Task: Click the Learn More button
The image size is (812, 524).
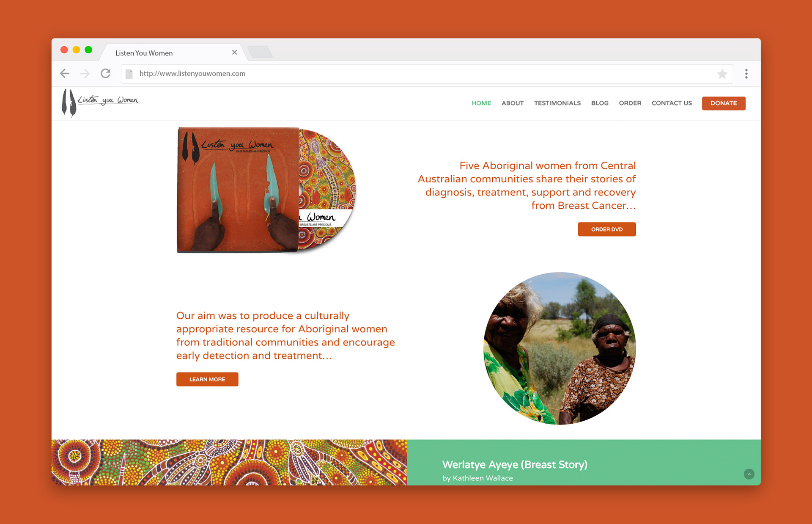Action: click(207, 379)
